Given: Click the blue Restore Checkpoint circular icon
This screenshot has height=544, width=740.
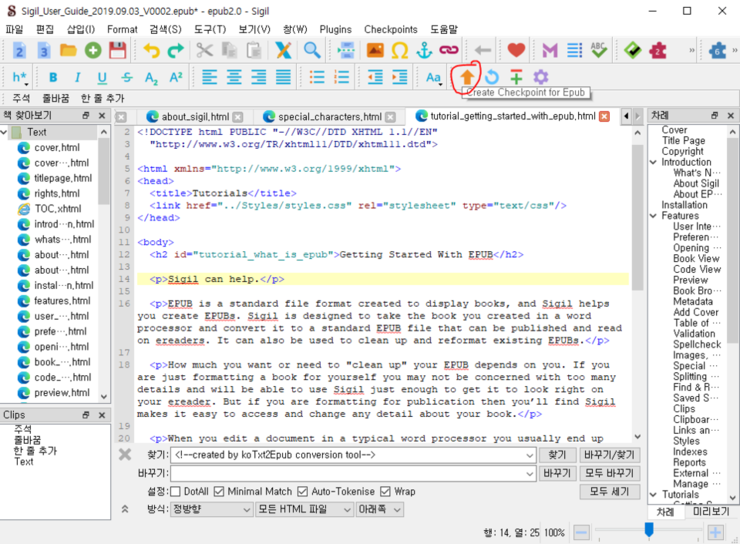Looking at the screenshot, I should pos(492,77).
